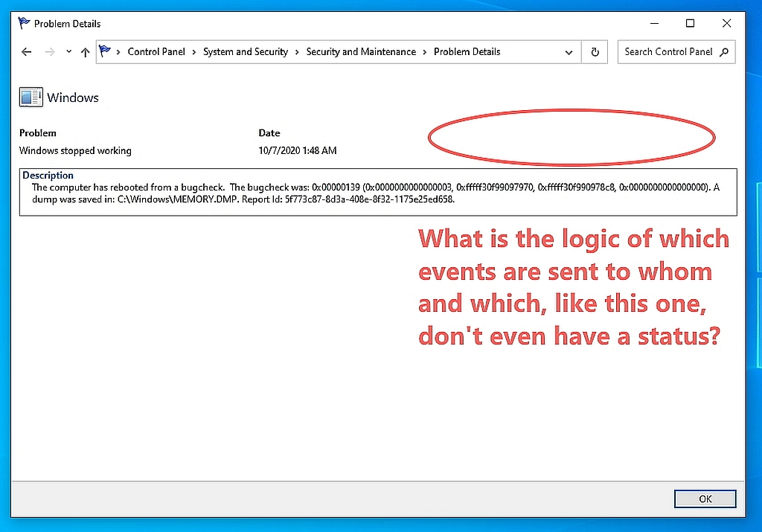Image resolution: width=762 pixels, height=532 pixels.
Task: Click the Windows application icon
Action: click(31, 97)
